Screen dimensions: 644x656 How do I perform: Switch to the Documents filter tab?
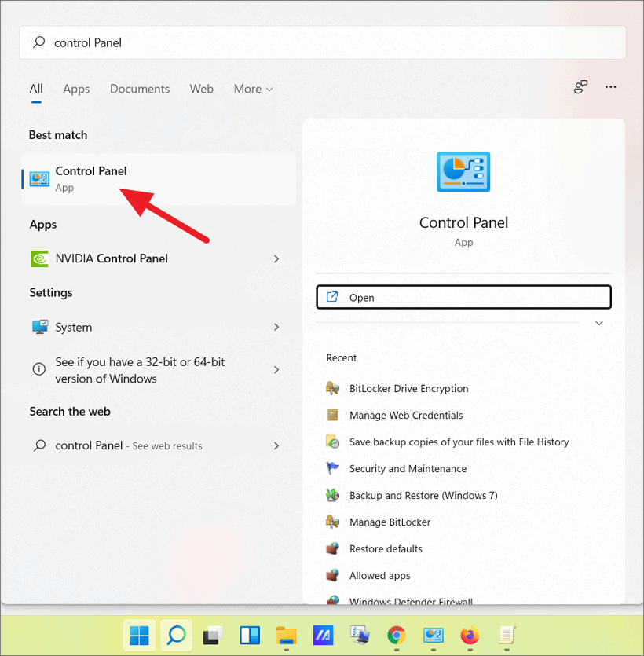pyautogui.click(x=139, y=89)
